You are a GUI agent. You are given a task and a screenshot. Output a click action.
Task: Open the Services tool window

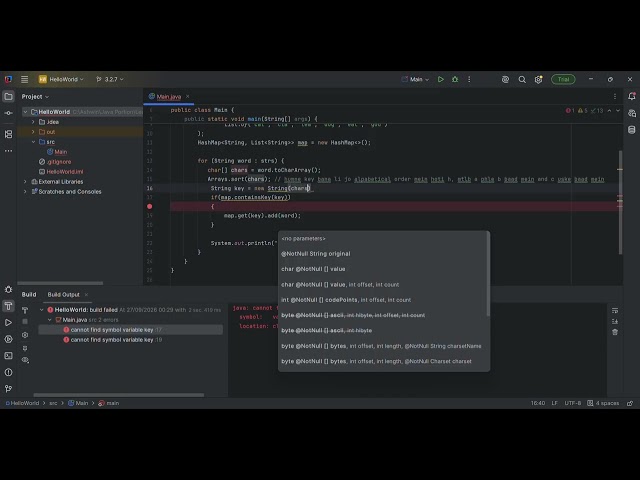(8, 339)
